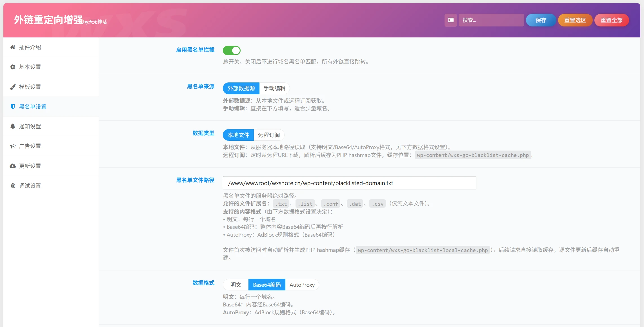Click the brush icon beside 模板设置

point(13,87)
